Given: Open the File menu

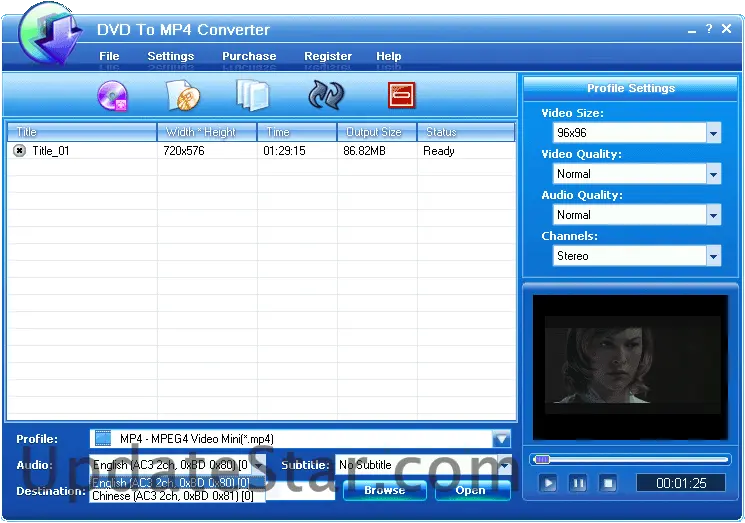Looking at the screenshot, I should tap(109, 56).
